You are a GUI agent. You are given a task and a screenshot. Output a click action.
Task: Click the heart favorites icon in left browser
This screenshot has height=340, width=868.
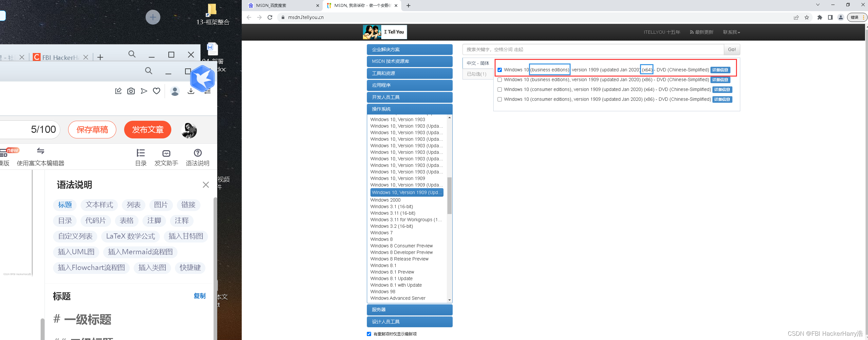pos(156,91)
